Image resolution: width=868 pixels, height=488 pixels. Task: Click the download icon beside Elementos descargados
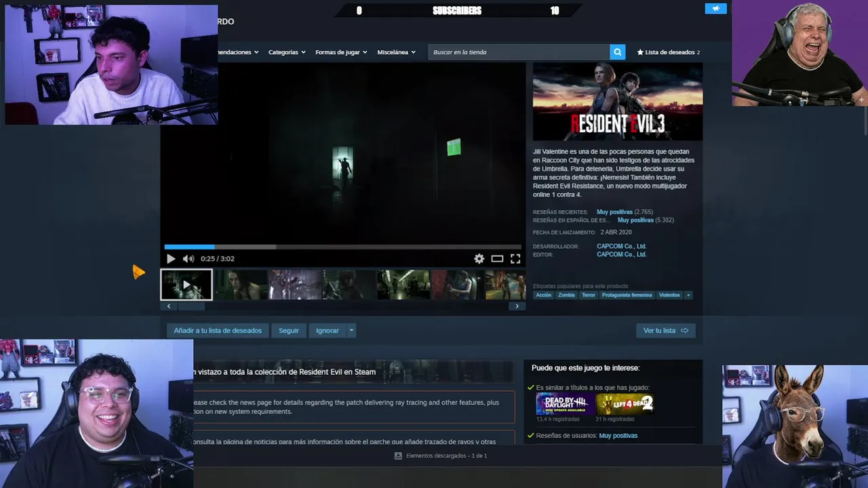398,456
